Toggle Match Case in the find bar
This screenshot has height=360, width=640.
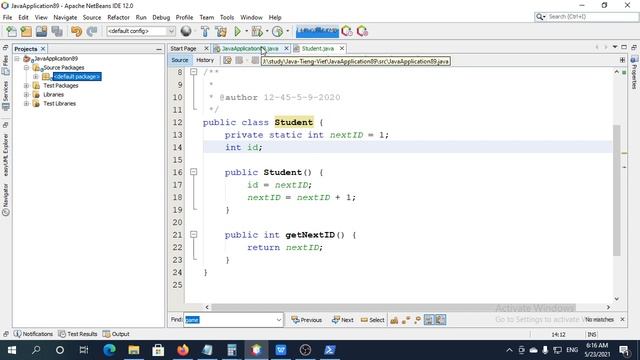point(394,320)
